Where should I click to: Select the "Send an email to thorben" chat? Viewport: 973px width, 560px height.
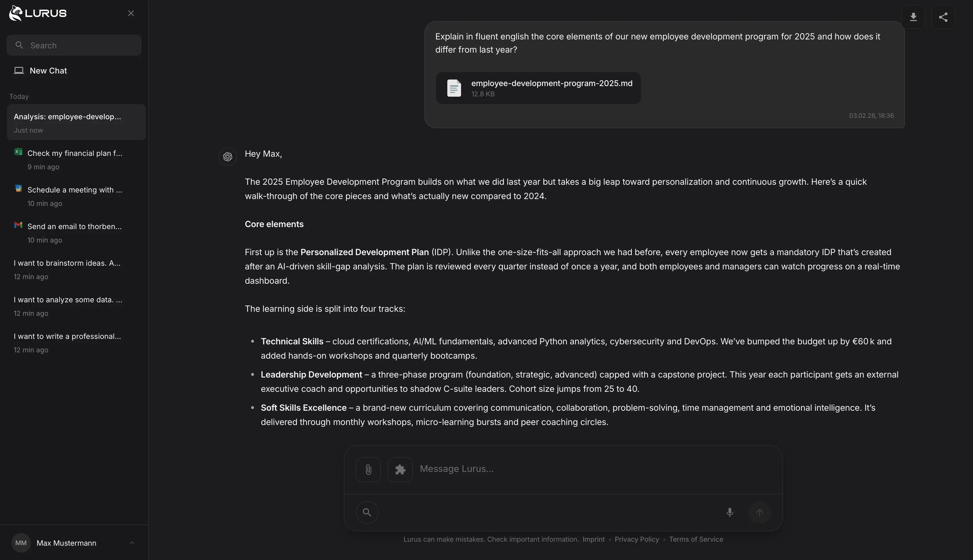click(x=74, y=227)
